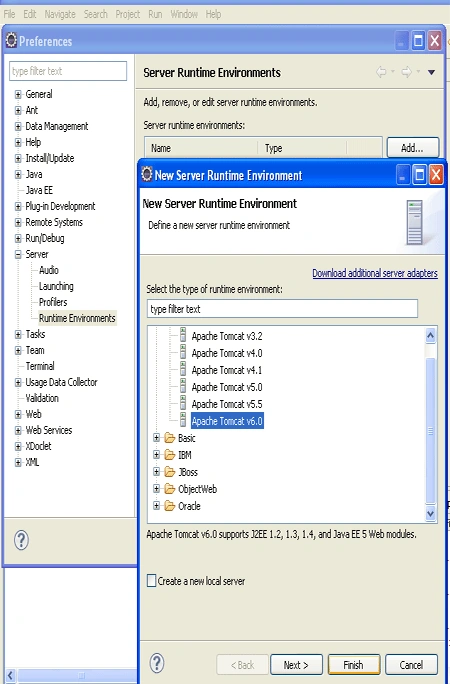The image size is (450, 684).
Task: Open the Edit menu
Action: [30, 14]
